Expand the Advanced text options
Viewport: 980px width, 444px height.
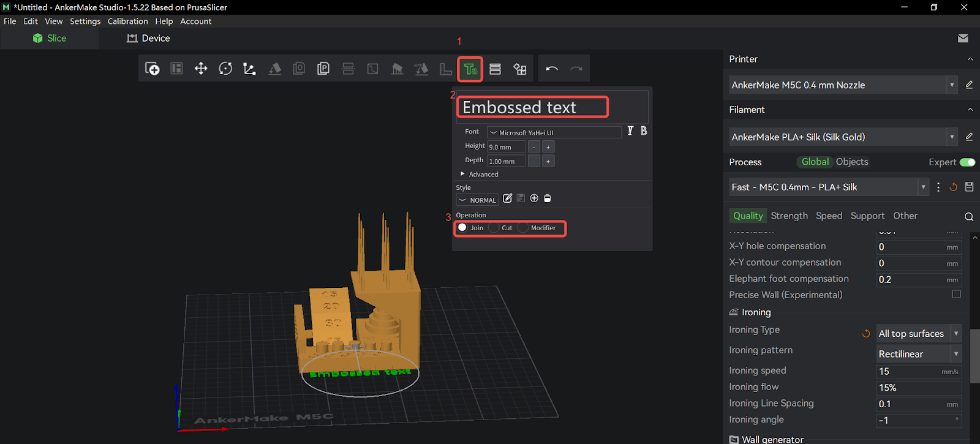[x=478, y=174]
